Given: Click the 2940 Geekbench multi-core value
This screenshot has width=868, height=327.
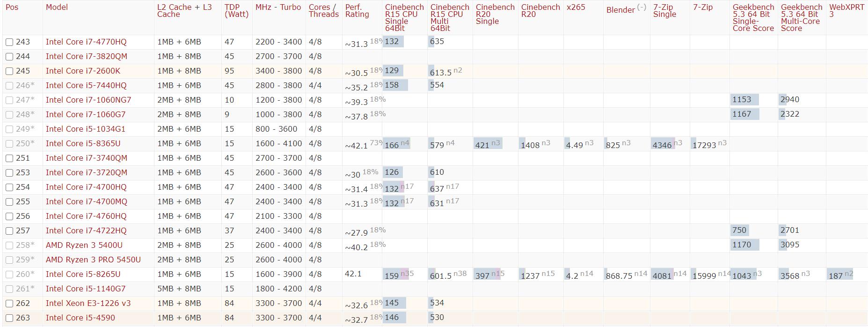Looking at the screenshot, I should coord(790,100).
